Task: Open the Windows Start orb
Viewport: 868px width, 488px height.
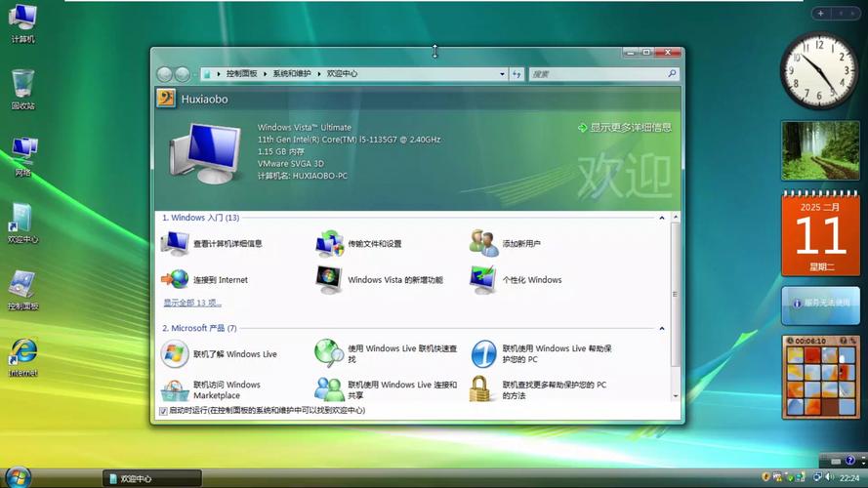Action: click(19, 476)
